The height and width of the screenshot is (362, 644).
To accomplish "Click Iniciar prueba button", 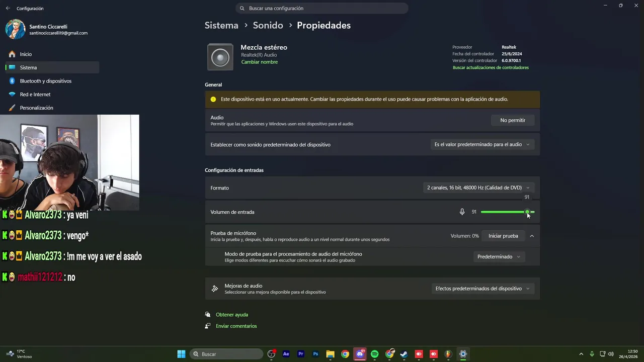I will point(503,236).
